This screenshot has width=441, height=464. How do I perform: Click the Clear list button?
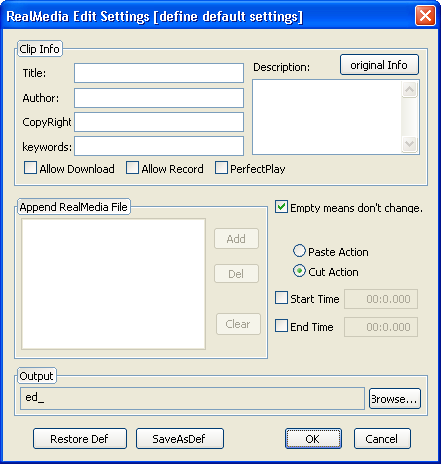(238, 324)
